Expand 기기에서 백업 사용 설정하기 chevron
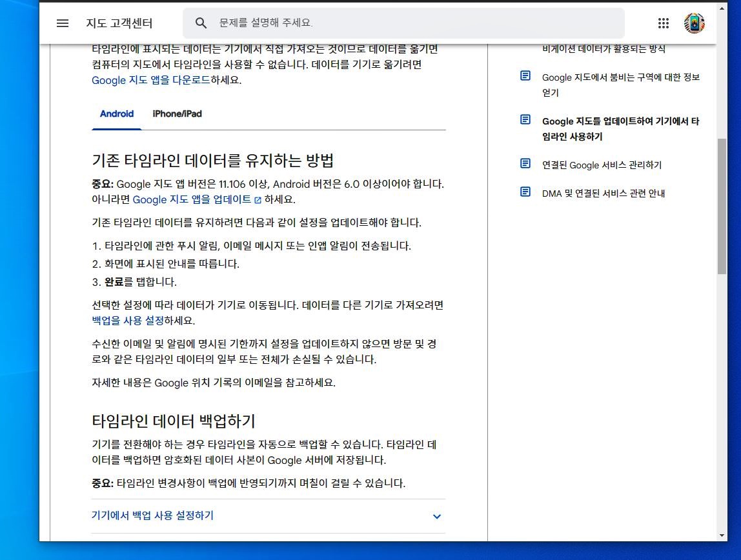 436,516
